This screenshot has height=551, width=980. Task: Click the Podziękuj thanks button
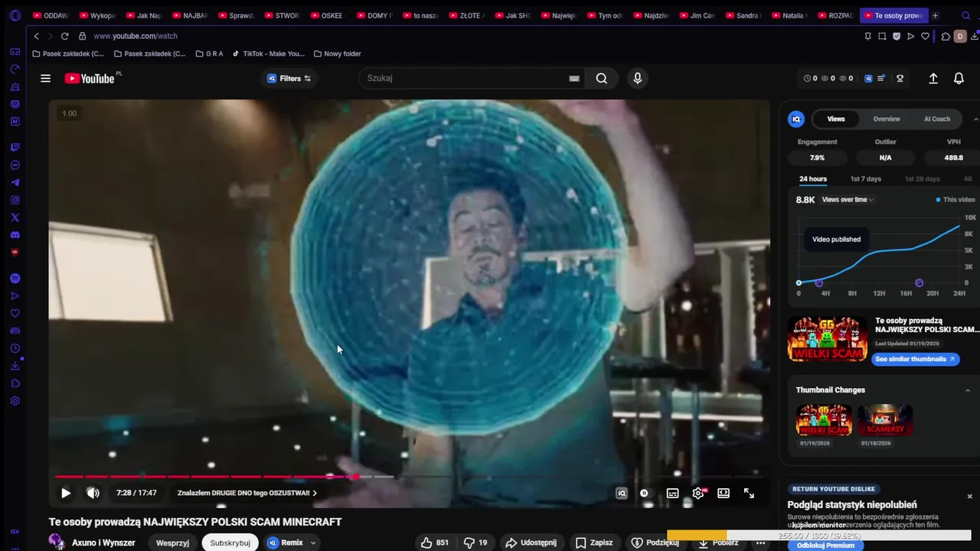(x=654, y=543)
